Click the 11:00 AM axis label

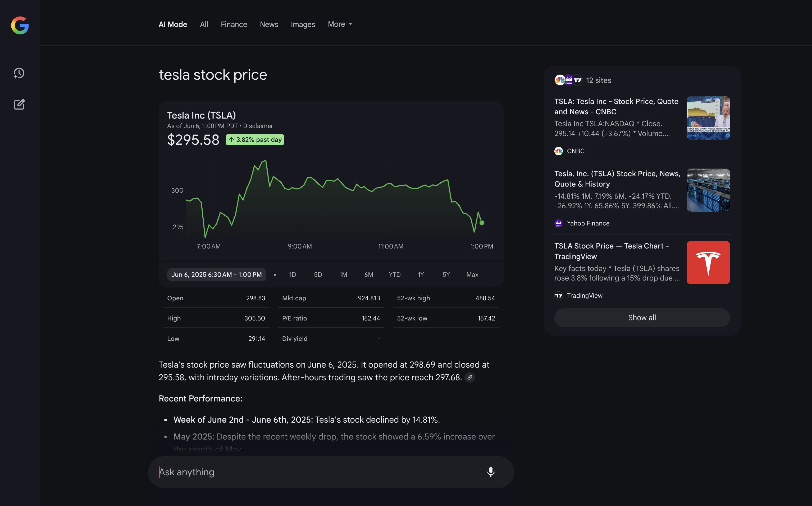[391, 246]
